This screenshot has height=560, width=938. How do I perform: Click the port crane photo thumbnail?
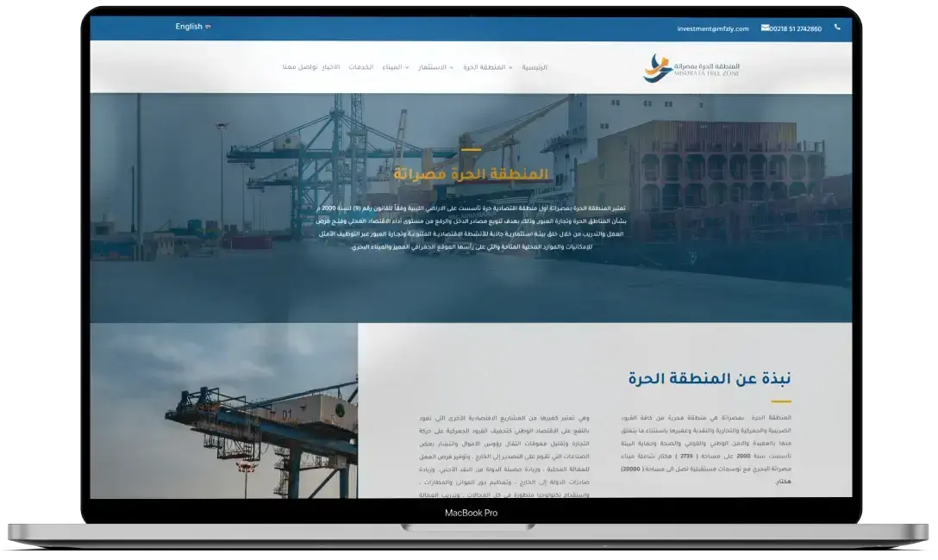224,410
